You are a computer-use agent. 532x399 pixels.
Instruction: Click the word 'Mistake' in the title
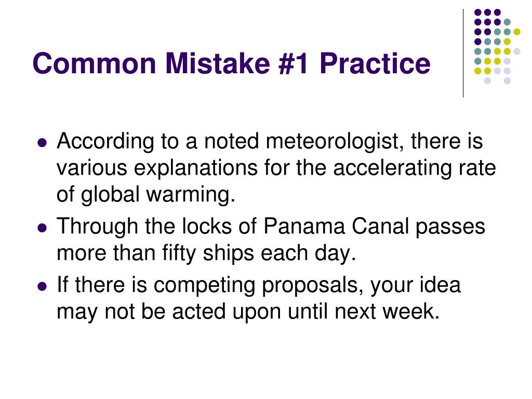tap(218, 63)
